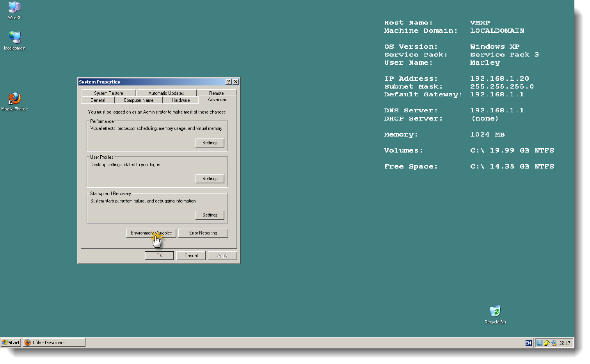Open Startup and Recovery Settings
The width and height of the screenshot is (590, 364).
tap(210, 215)
